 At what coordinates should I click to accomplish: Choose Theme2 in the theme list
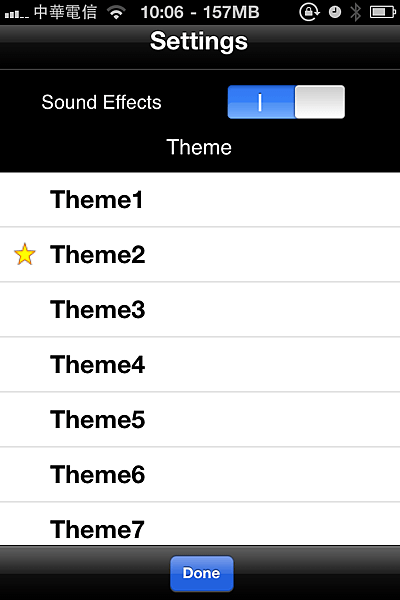(200, 254)
